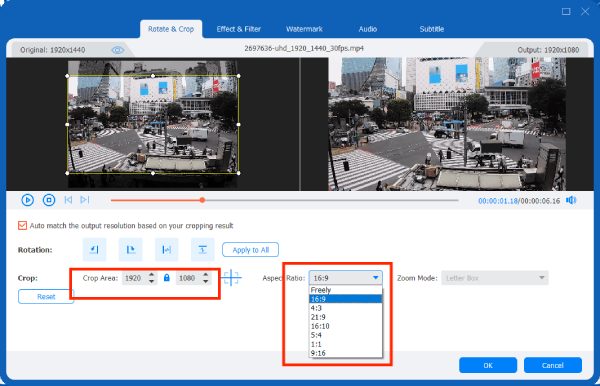The width and height of the screenshot is (600, 386).
Task: Click the top-middle crop edge handle
Action: click(153, 76)
